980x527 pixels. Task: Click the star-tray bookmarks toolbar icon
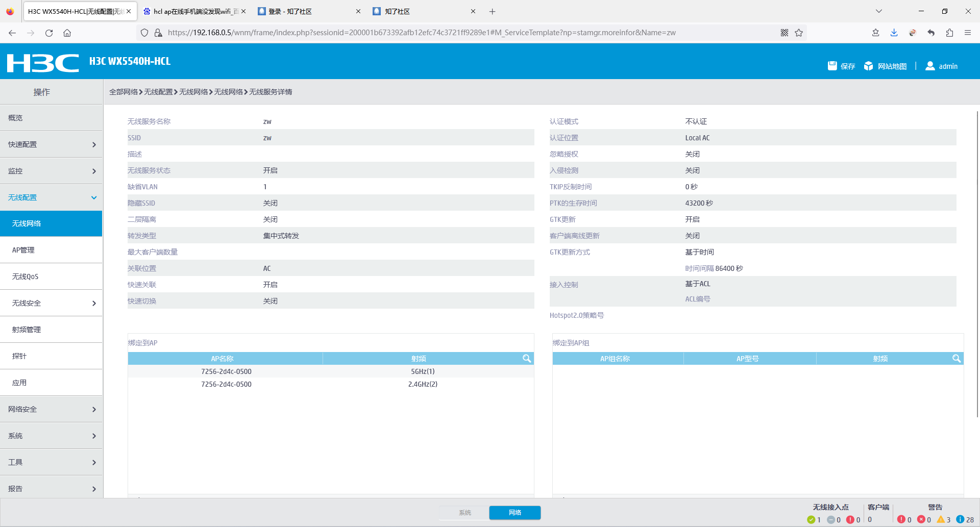click(x=876, y=33)
